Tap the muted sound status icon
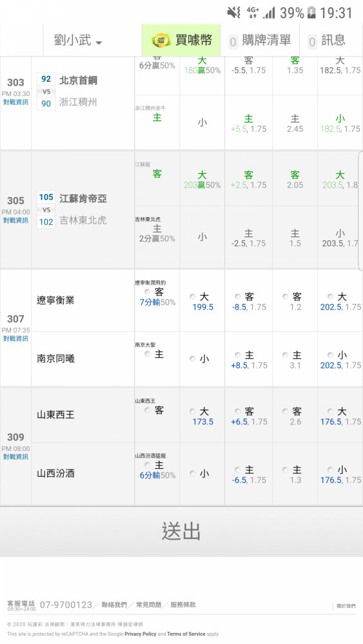The image size is (363, 644). [233, 13]
